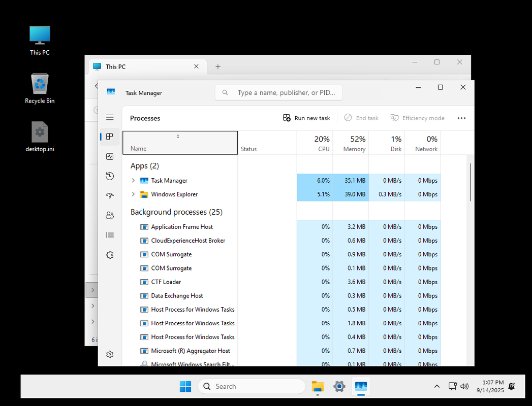Expand the Task Manager app row
Image resolution: width=532 pixels, height=406 pixels.
click(133, 180)
